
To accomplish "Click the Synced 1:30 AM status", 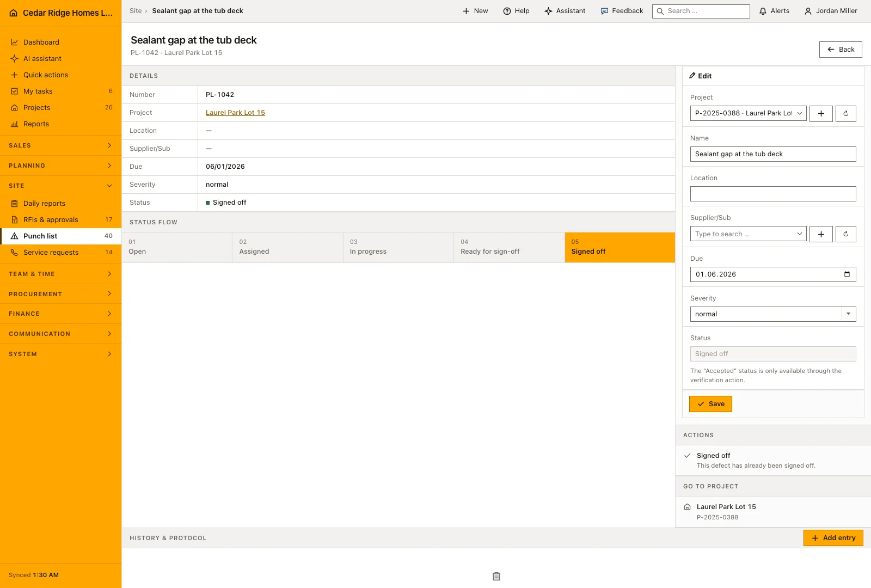I will point(34,575).
